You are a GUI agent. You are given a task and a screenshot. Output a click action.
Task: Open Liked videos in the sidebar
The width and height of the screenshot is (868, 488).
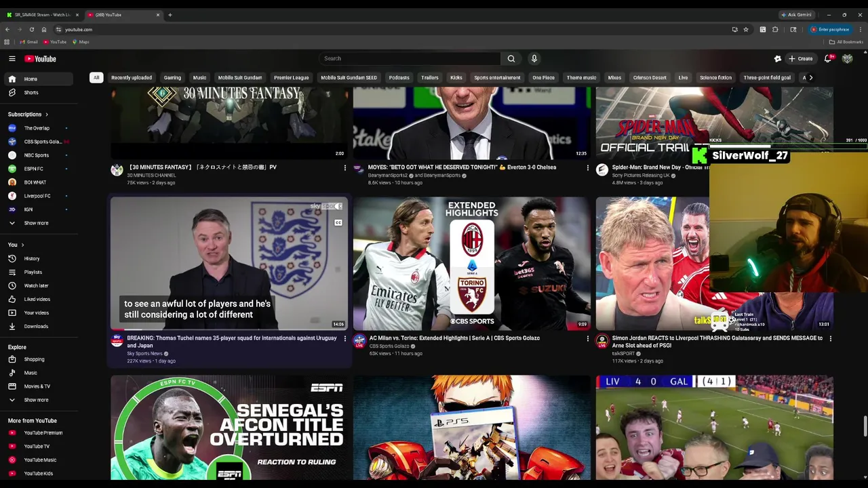point(39,299)
